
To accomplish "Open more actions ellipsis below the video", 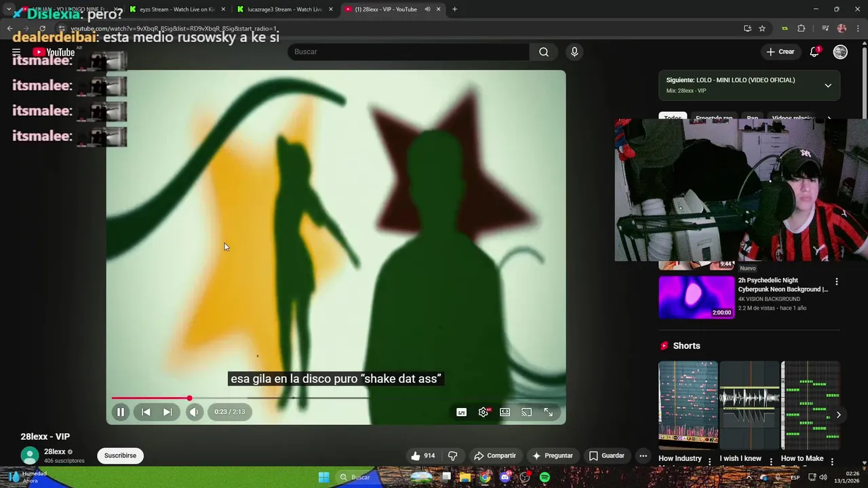I will [x=643, y=455].
